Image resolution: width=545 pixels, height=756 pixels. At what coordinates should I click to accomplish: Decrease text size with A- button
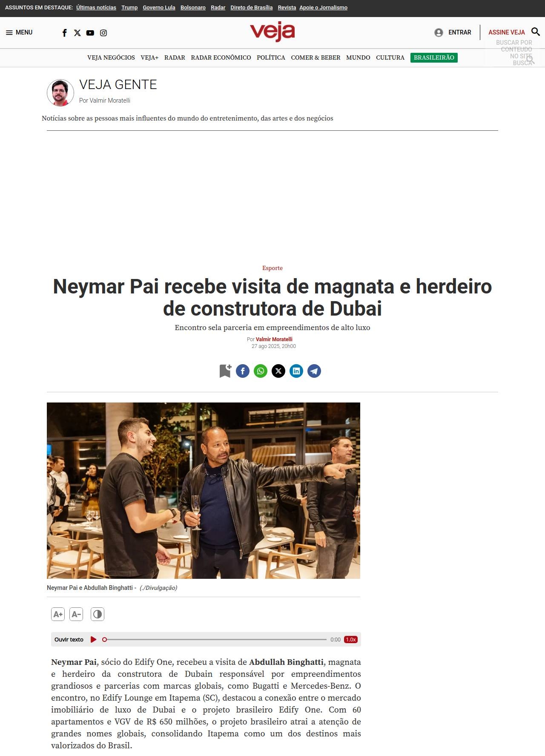pos(76,614)
